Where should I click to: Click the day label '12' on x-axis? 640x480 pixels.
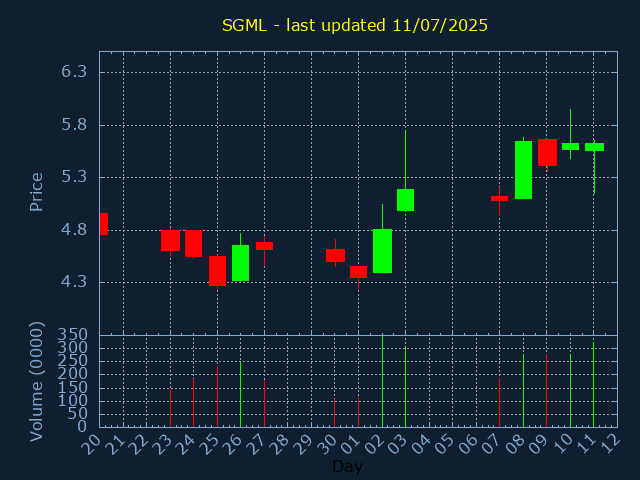click(609, 444)
